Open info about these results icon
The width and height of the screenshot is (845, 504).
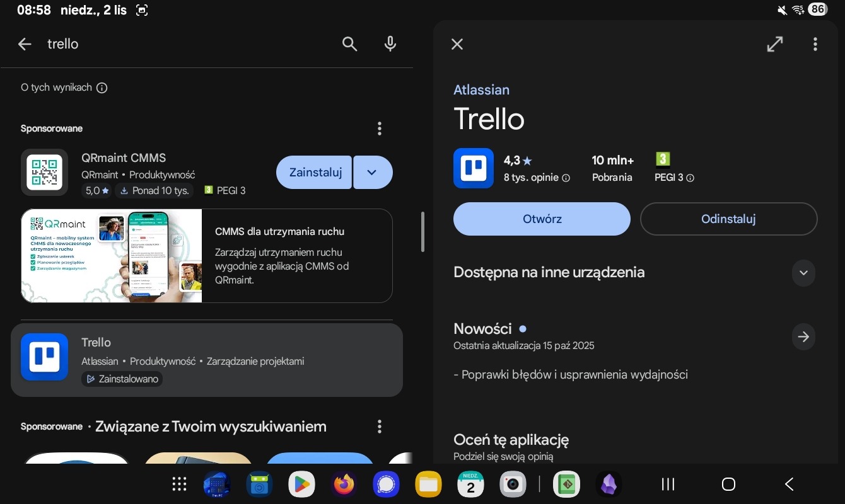click(102, 88)
